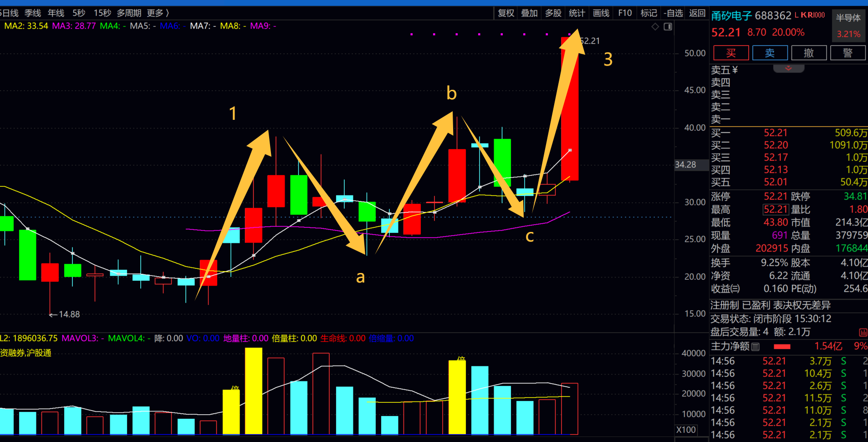Click the 返回 back button
The image size is (868, 442).
point(697,13)
